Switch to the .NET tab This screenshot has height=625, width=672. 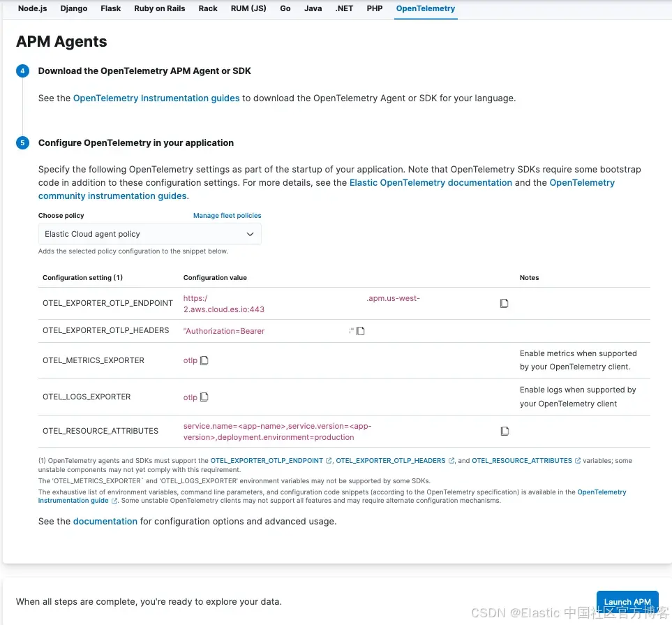344,8
